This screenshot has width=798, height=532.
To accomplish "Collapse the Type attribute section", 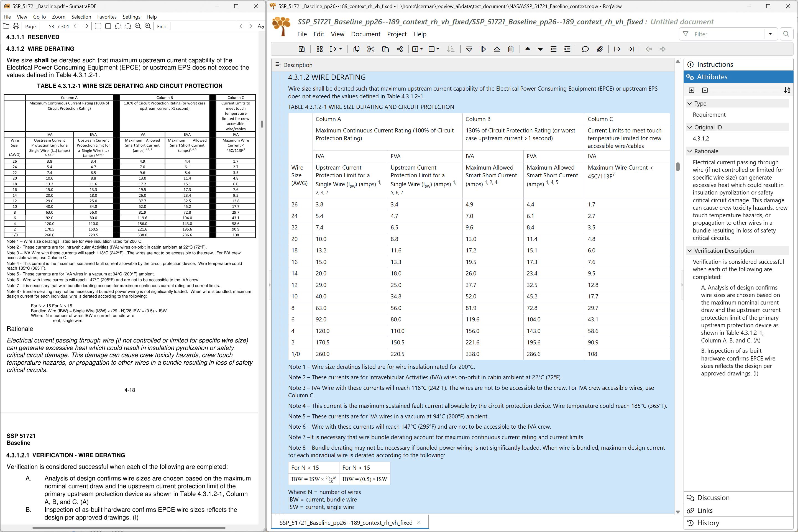I will pos(689,103).
